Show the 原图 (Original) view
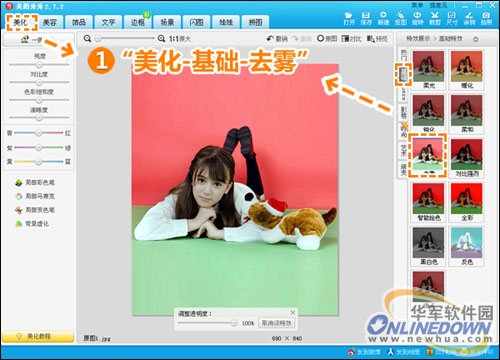The image size is (500, 360). coord(327,39)
